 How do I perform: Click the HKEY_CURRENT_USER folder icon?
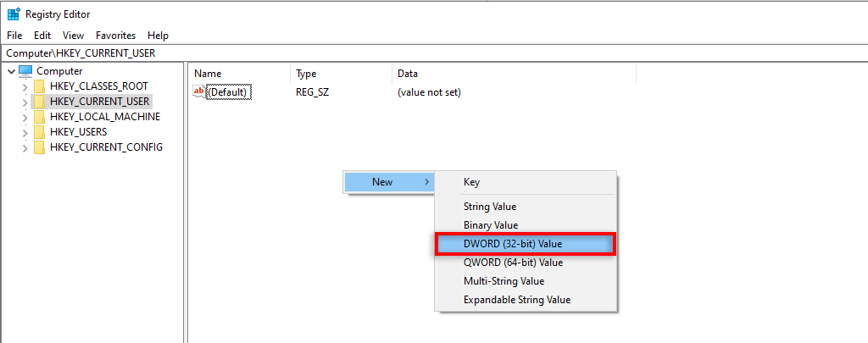point(39,102)
